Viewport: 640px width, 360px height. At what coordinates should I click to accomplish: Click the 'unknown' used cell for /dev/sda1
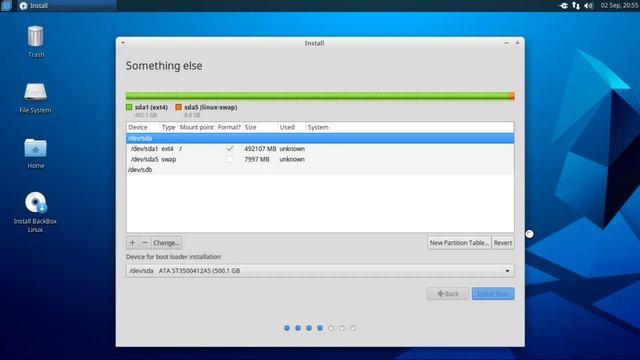click(x=292, y=149)
